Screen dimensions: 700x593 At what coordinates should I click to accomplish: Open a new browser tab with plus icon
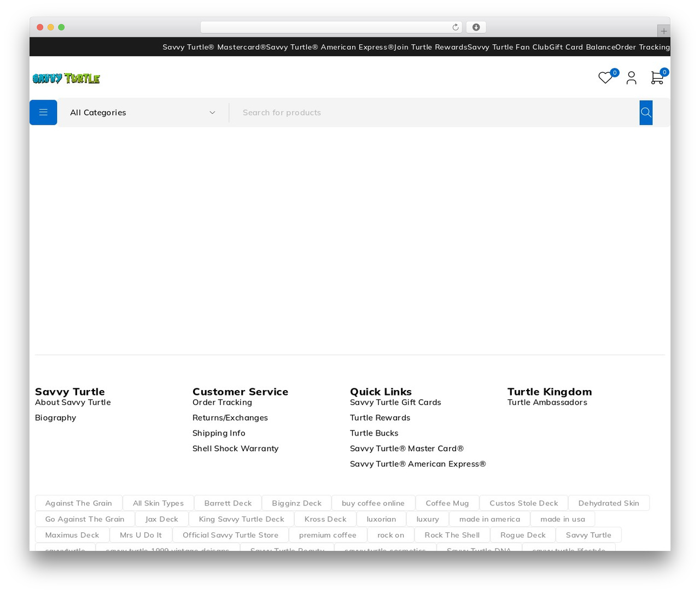pyautogui.click(x=663, y=31)
